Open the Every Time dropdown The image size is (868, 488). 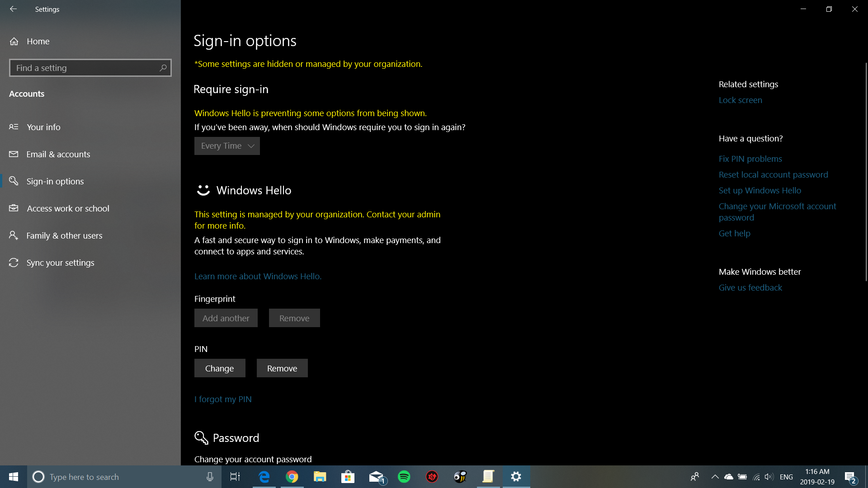click(x=227, y=146)
